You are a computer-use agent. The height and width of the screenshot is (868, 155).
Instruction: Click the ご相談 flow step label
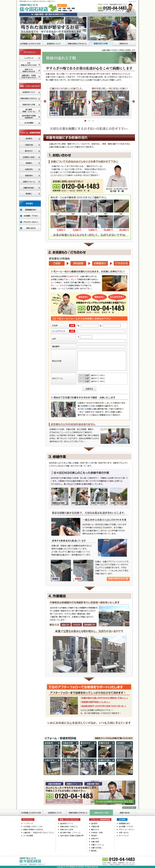56,263
